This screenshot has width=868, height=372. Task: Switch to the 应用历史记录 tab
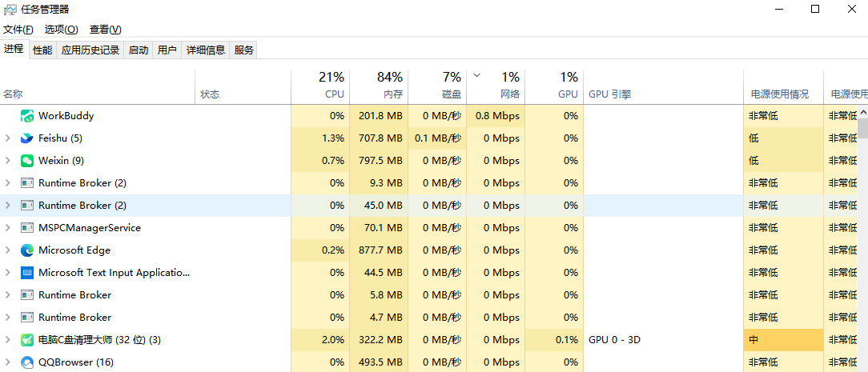pos(90,50)
